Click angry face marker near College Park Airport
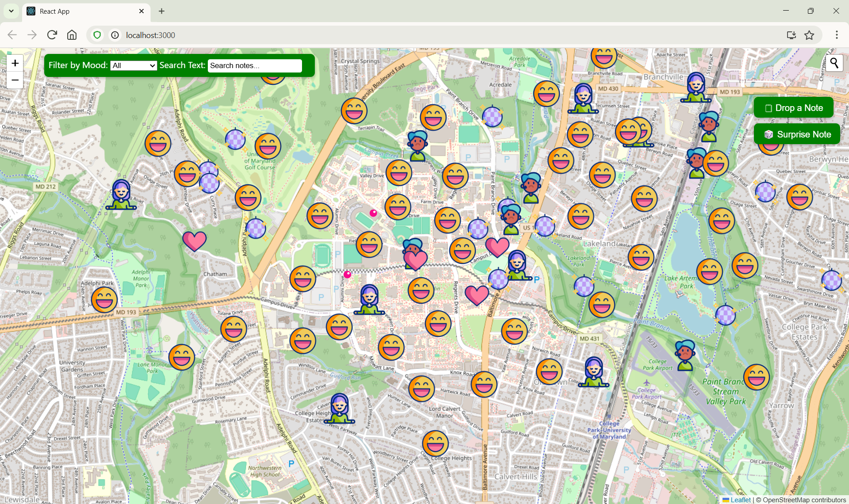Viewport: 849px width, 504px height. (x=685, y=355)
